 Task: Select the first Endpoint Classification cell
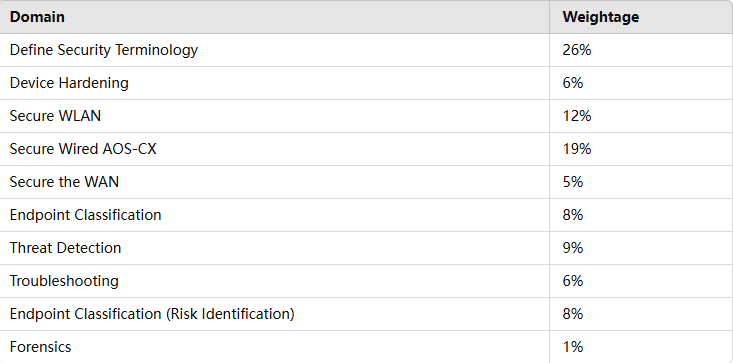[275, 215]
